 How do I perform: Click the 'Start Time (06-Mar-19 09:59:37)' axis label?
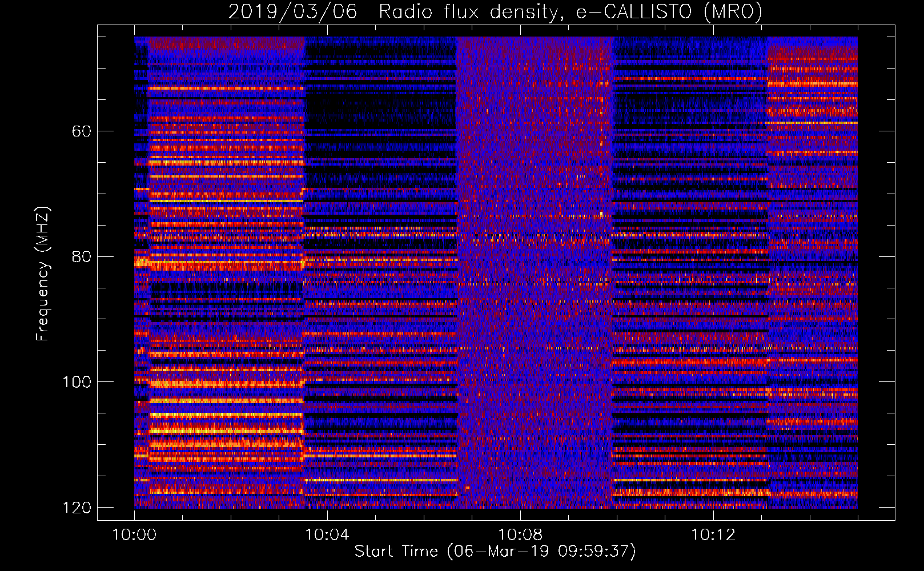pos(495,552)
